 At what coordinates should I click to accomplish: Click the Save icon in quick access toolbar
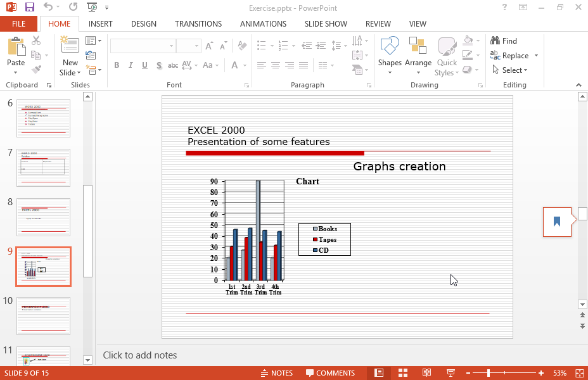30,7
